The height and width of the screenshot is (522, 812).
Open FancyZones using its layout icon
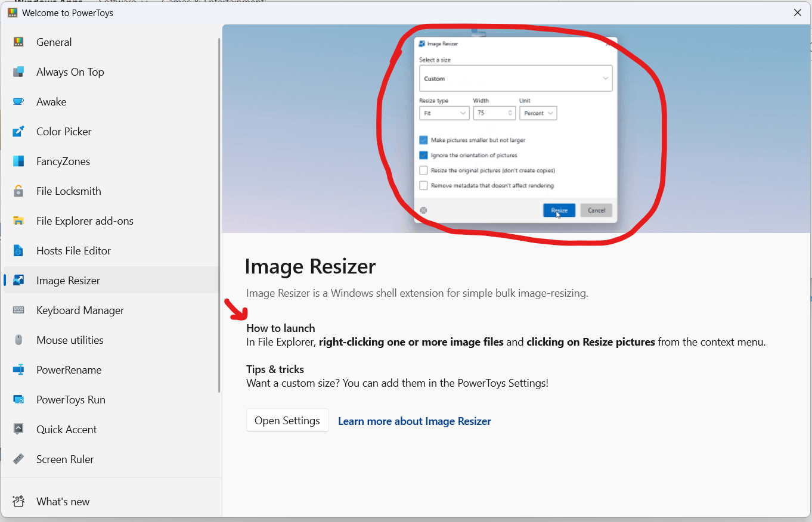tap(18, 161)
